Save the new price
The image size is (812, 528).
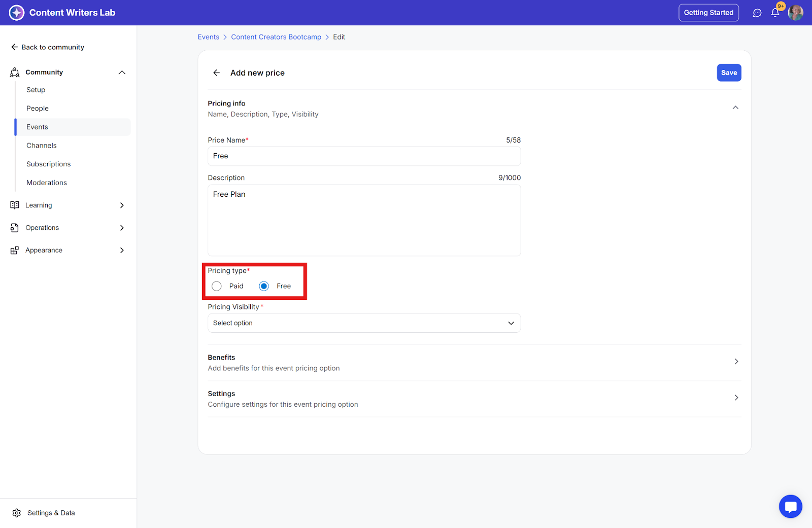729,73
